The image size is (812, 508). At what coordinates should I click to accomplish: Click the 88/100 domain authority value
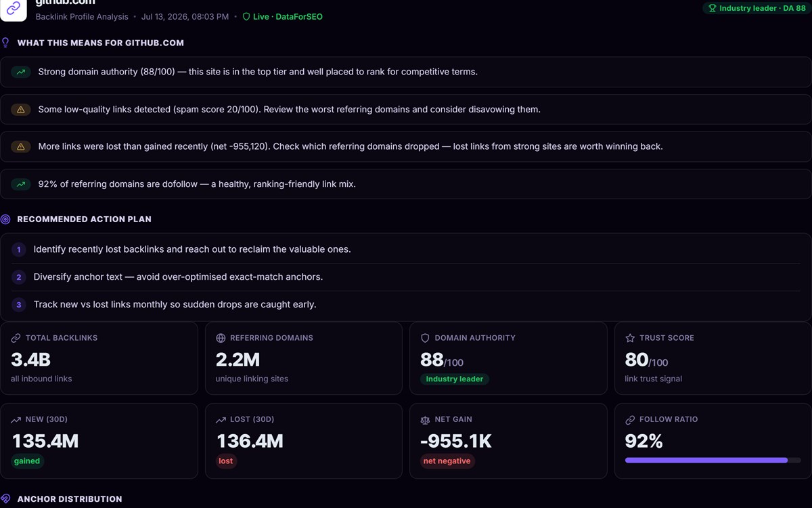pos(442,360)
